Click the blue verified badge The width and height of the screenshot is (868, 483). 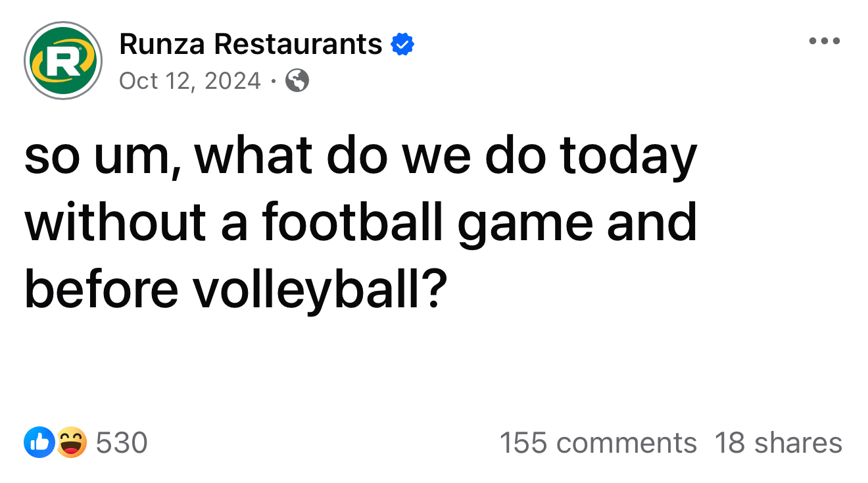coord(402,45)
